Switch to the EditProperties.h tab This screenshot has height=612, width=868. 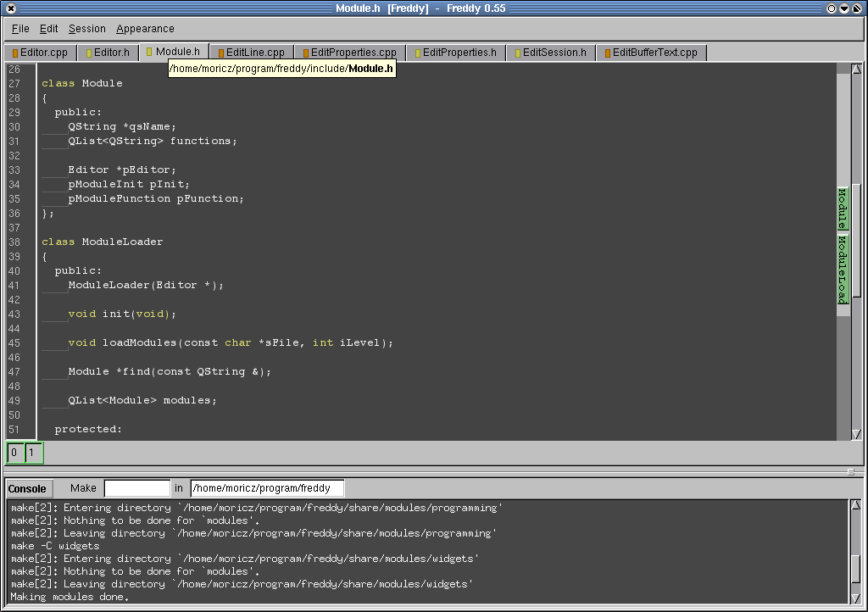click(x=456, y=53)
